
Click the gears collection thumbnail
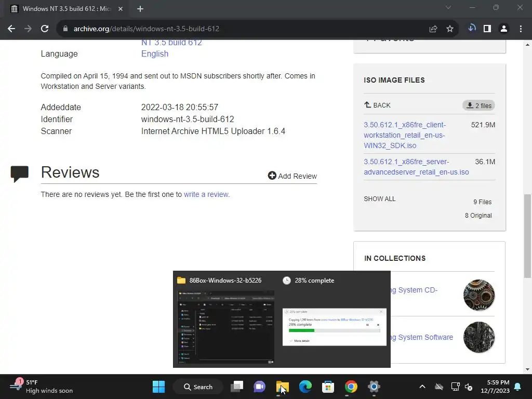click(x=479, y=295)
